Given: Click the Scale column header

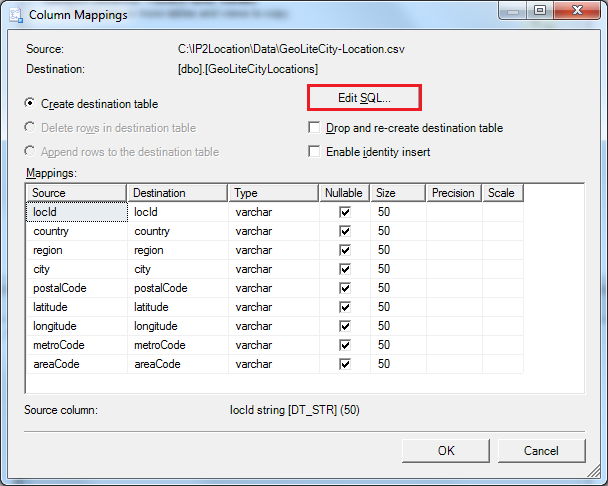Looking at the screenshot, I should (503, 193).
